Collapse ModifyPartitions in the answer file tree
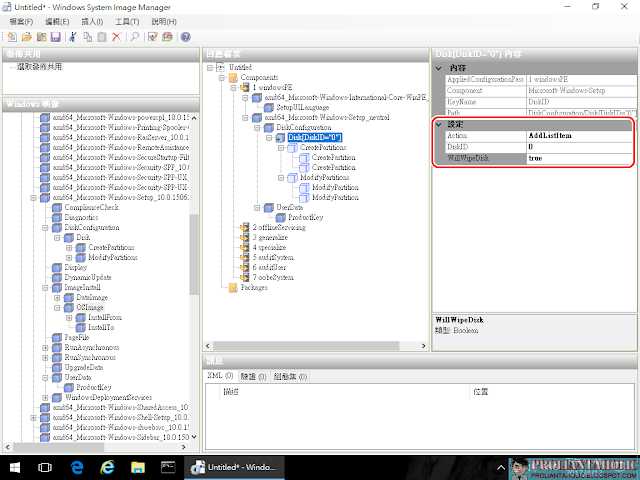This screenshot has width=640, height=480. (281, 178)
